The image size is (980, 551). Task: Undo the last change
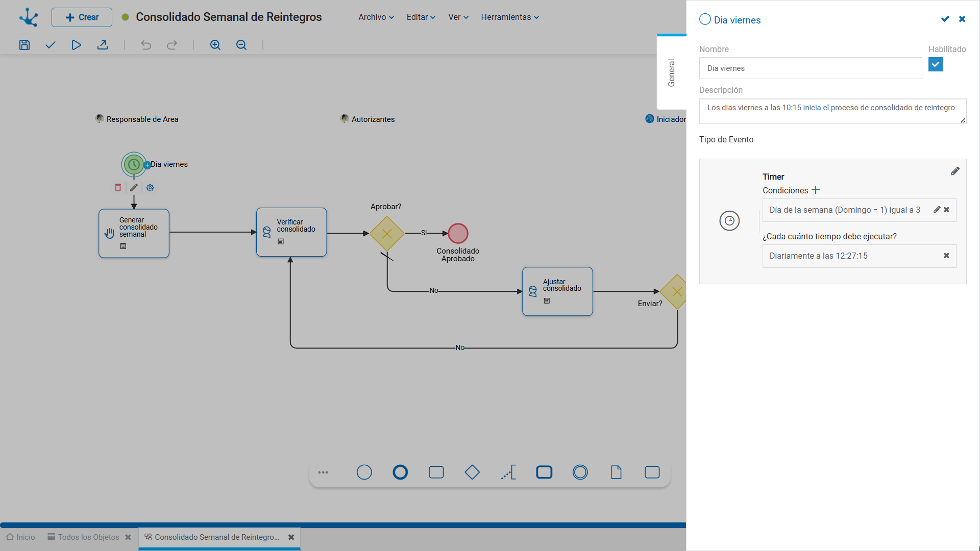(146, 45)
